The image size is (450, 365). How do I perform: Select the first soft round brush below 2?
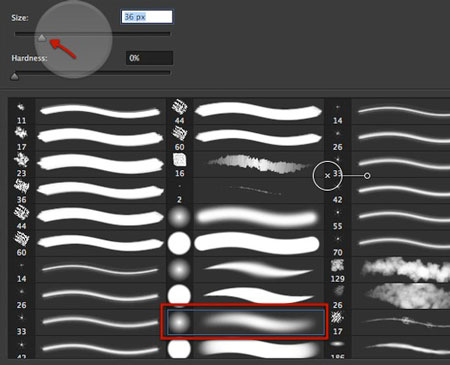(246, 217)
